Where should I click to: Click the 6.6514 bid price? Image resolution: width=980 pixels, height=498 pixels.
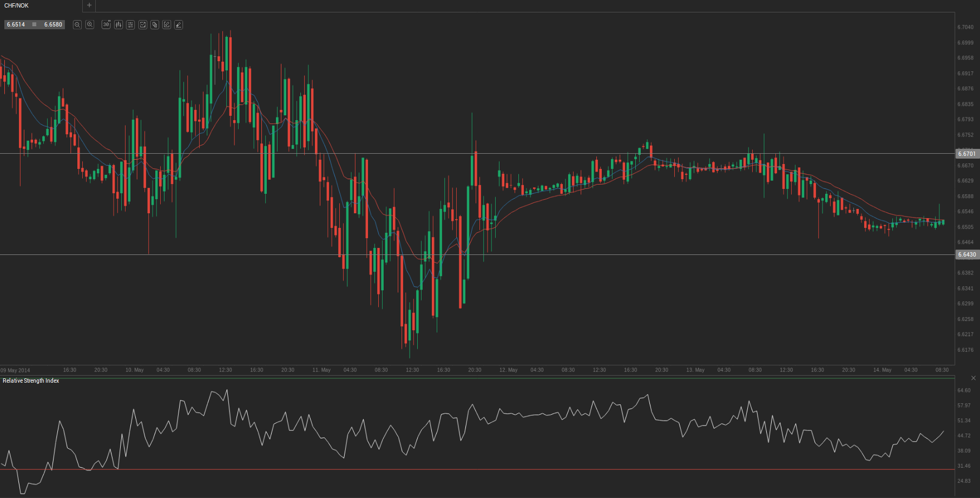pos(16,24)
